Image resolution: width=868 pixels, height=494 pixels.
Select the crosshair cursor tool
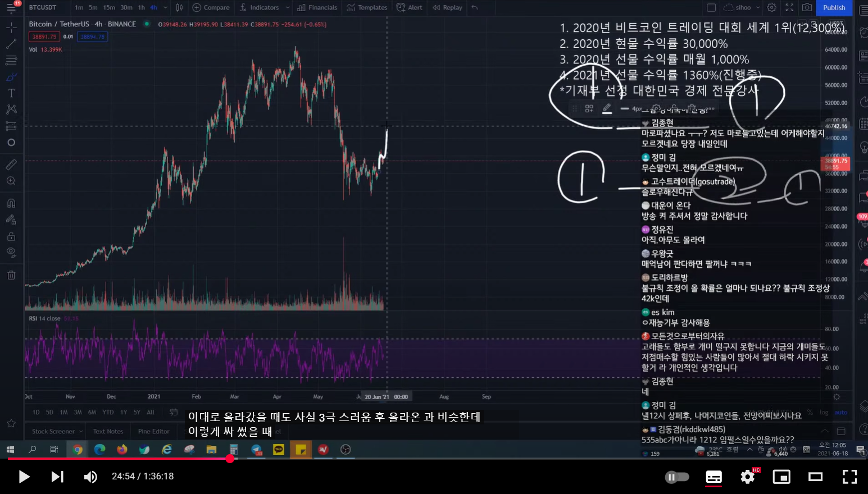tap(11, 28)
